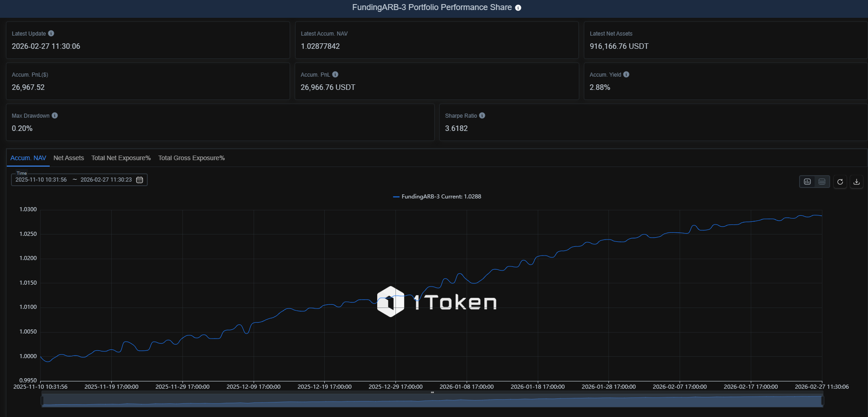Click the zoom slider range bar
This screenshot has height=417, width=868.
(432, 401)
